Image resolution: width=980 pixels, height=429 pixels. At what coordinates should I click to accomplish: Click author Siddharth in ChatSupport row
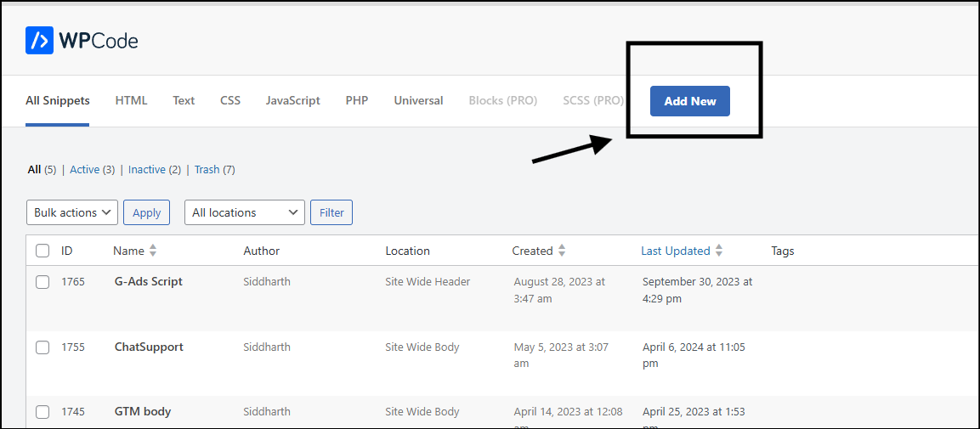267,347
